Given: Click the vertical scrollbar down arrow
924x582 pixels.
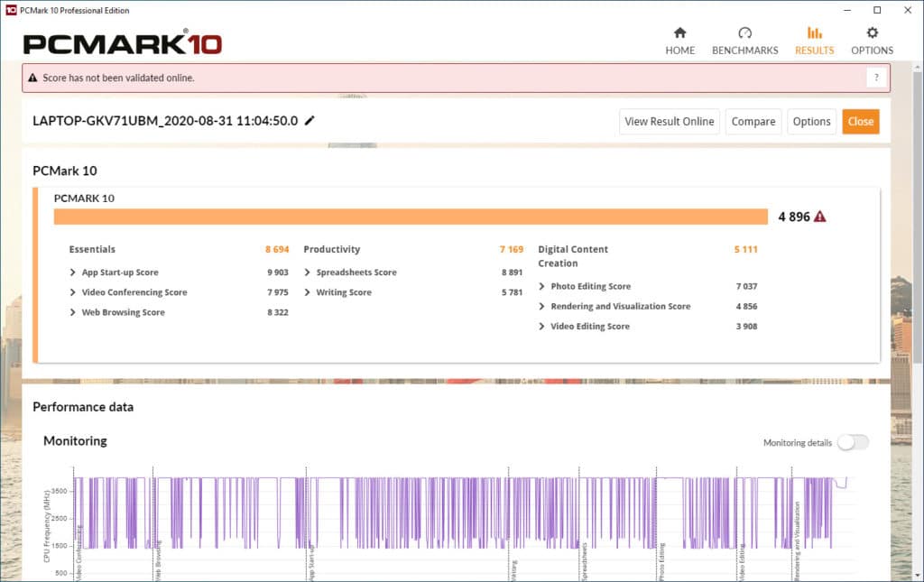Looking at the screenshot, I should pyautogui.click(x=918, y=575).
